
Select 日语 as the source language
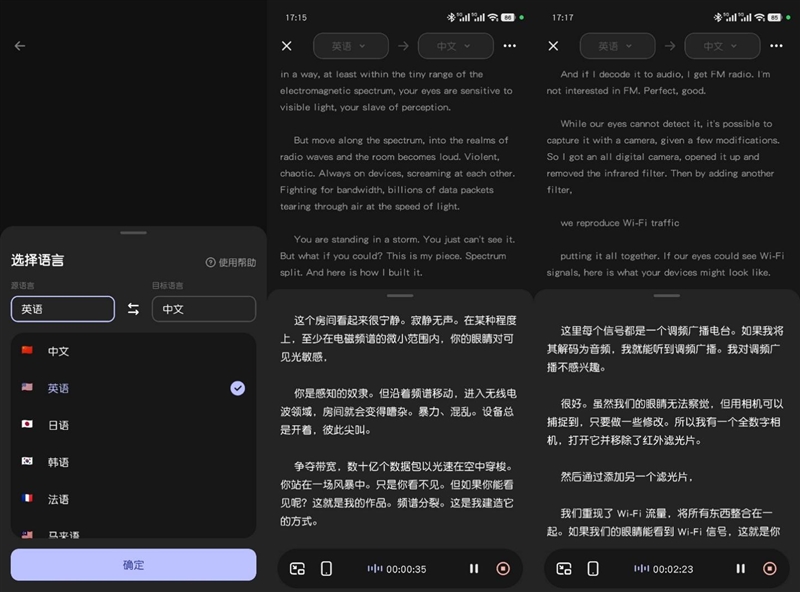[58, 423]
